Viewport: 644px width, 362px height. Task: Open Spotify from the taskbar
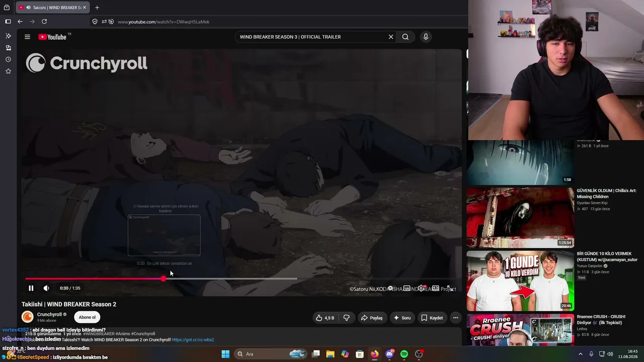pos(404,354)
